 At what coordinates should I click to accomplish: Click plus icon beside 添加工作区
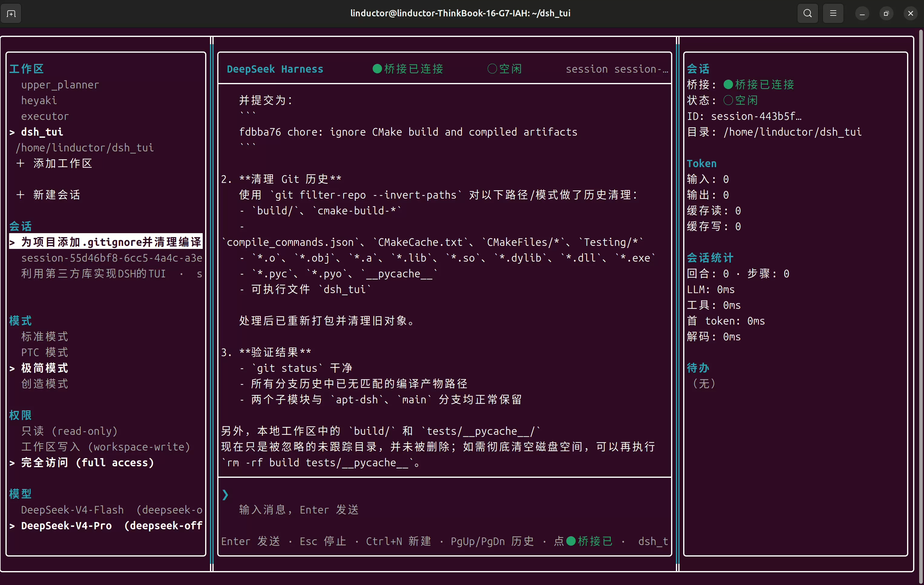(20, 163)
